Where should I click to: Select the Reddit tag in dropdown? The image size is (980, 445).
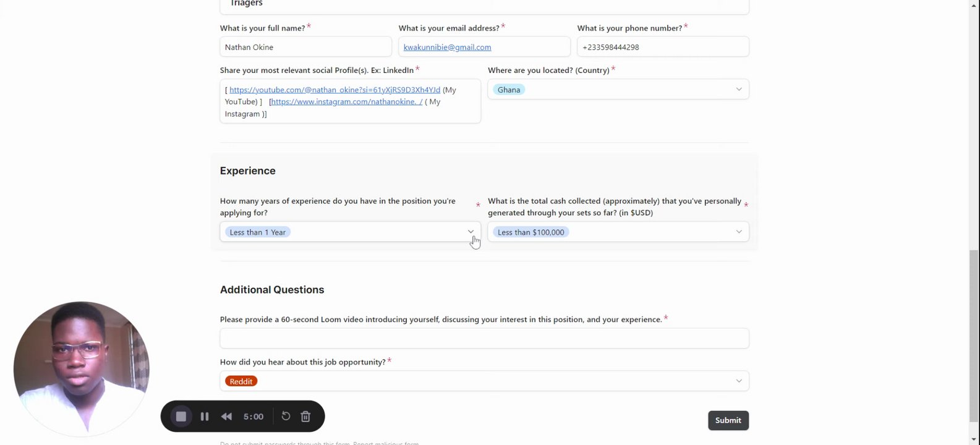[x=241, y=381]
